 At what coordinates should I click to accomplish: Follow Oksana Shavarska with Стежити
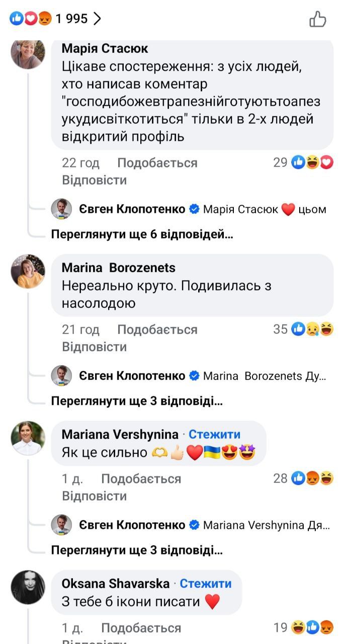(x=206, y=583)
